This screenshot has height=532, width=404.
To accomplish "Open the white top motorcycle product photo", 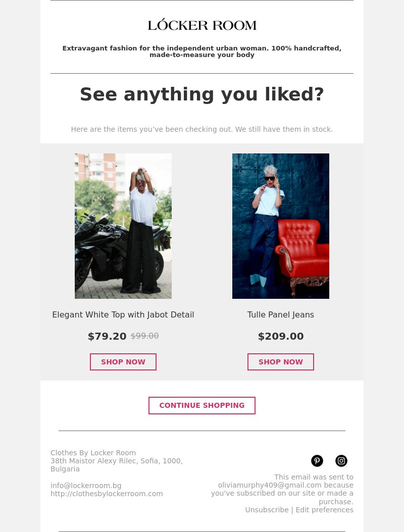I will 123,226.
